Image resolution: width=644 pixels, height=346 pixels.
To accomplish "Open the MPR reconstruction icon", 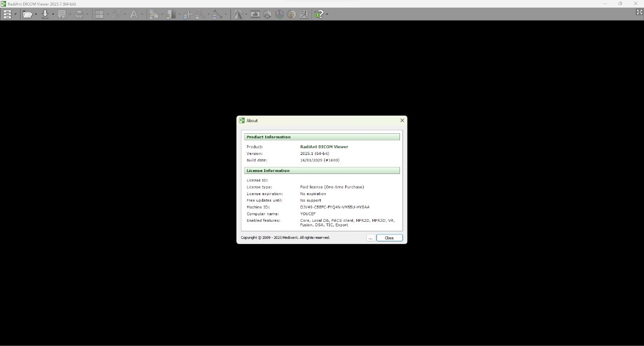I will 267,14.
